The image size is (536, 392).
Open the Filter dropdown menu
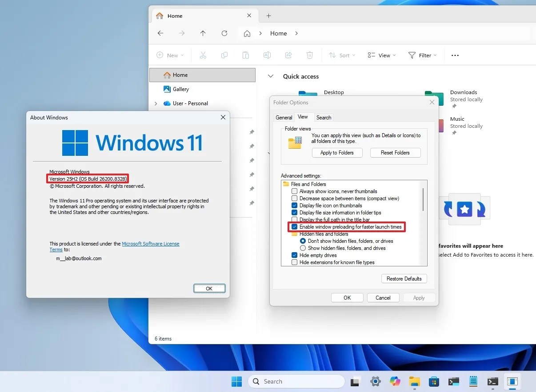422,55
